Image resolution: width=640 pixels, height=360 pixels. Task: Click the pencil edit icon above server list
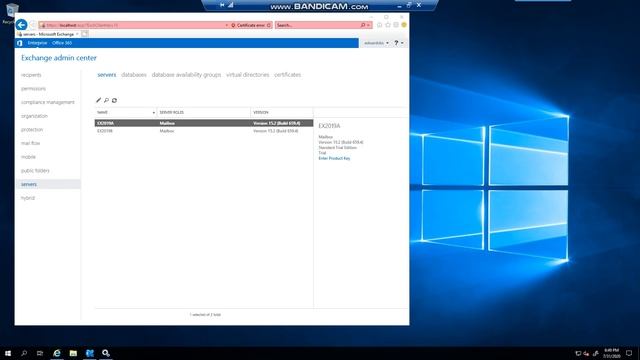[x=98, y=100]
